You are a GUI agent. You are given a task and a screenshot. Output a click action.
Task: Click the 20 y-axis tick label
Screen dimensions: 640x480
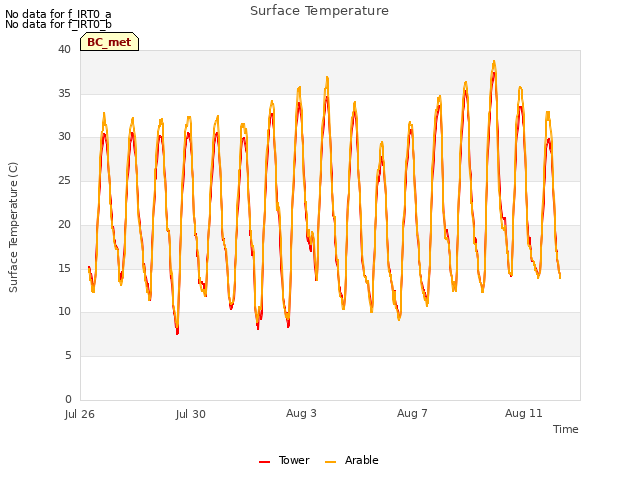click(64, 224)
